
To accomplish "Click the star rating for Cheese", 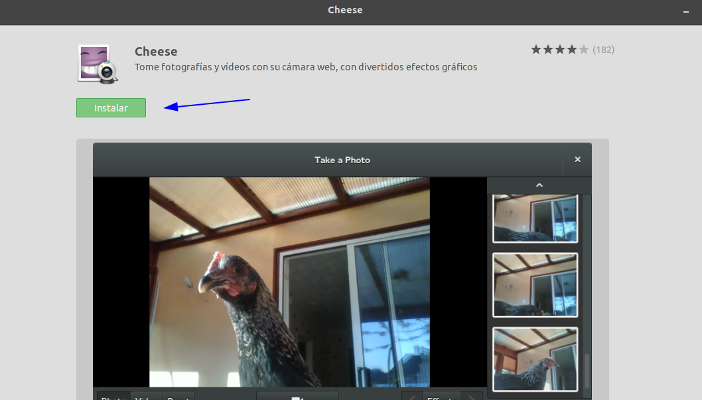I will coord(560,50).
